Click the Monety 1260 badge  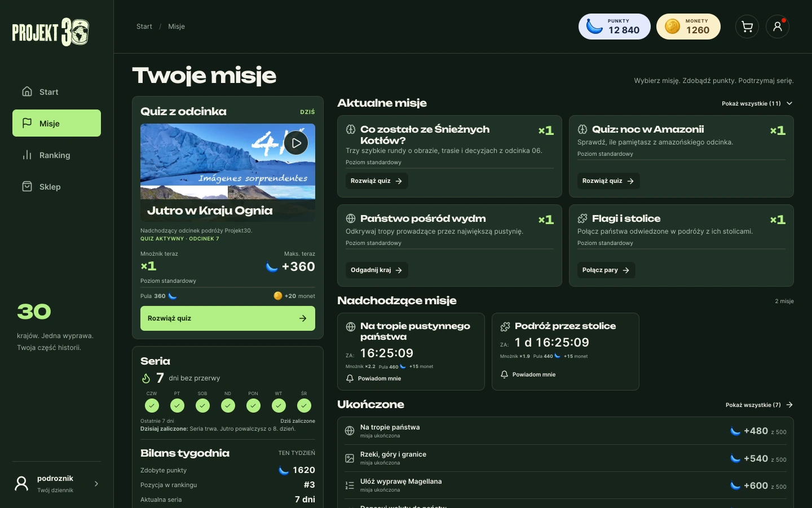click(689, 27)
